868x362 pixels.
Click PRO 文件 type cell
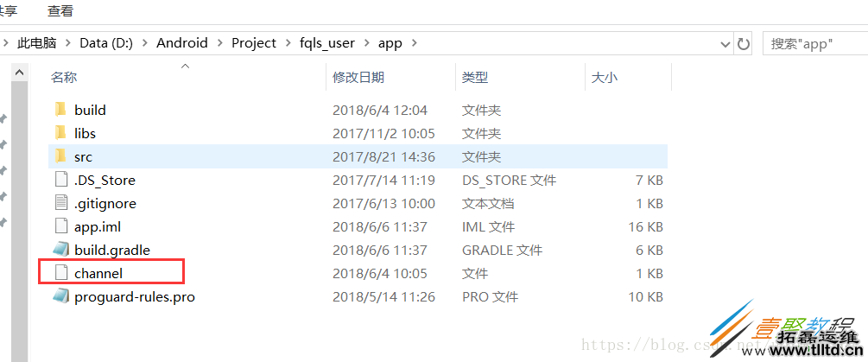(x=490, y=297)
